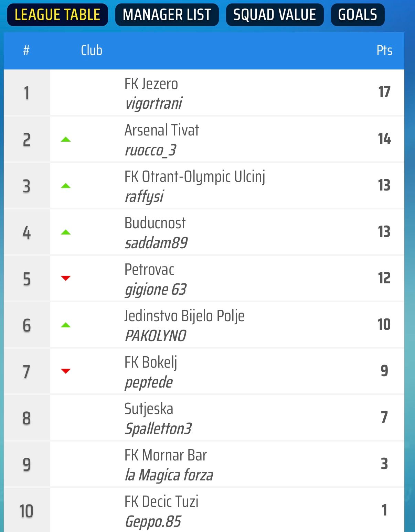Image resolution: width=415 pixels, height=532 pixels.
Task: Click the Pts column header
Action: click(384, 50)
